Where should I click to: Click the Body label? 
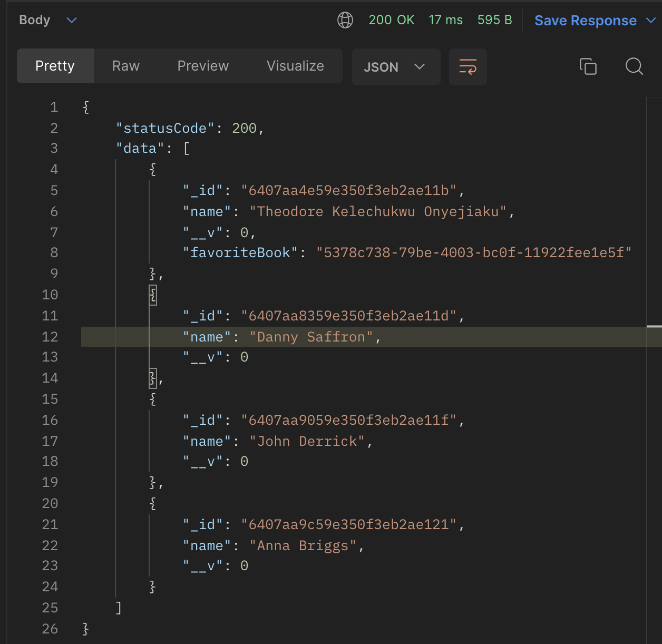point(35,20)
